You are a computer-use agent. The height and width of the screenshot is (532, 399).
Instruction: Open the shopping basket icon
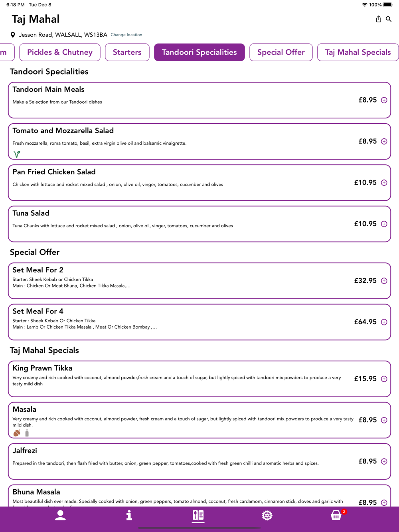(x=336, y=515)
